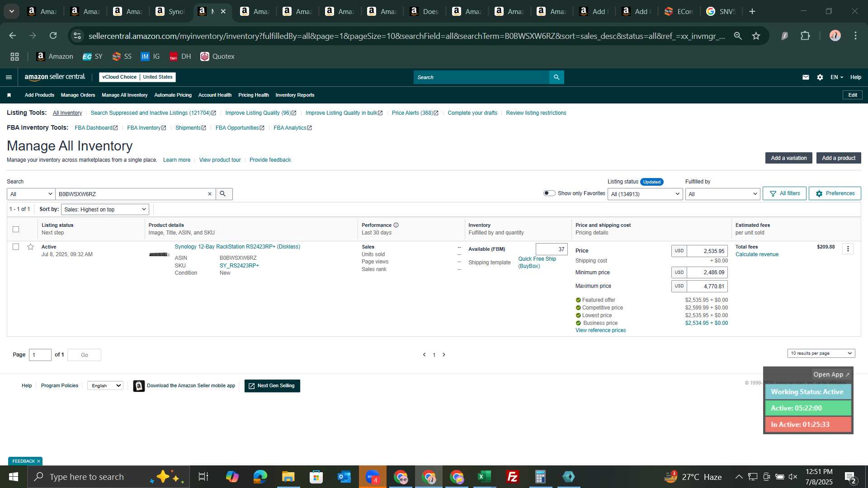Open File Explorer from the taskbar
868x488 pixels.
[288, 477]
